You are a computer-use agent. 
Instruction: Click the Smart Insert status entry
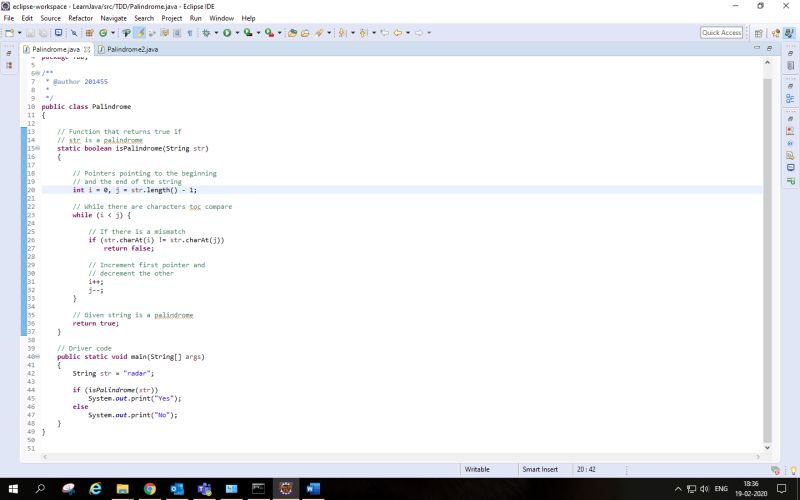tap(540, 469)
